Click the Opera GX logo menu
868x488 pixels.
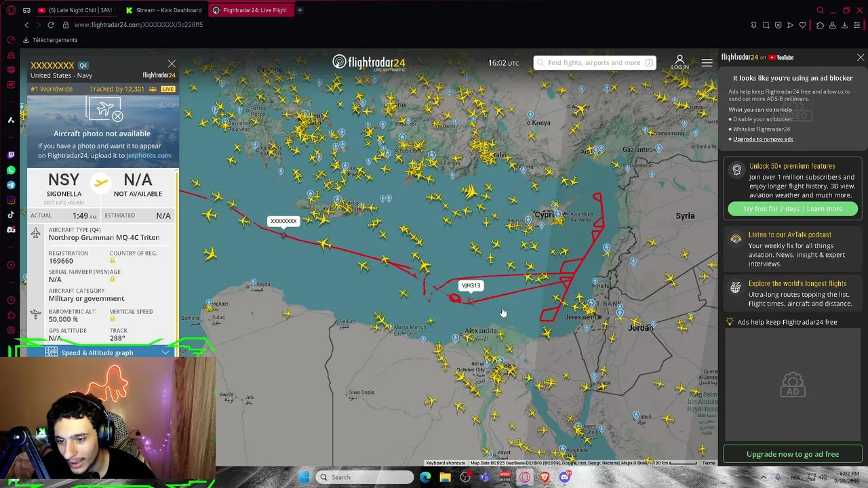point(10,10)
